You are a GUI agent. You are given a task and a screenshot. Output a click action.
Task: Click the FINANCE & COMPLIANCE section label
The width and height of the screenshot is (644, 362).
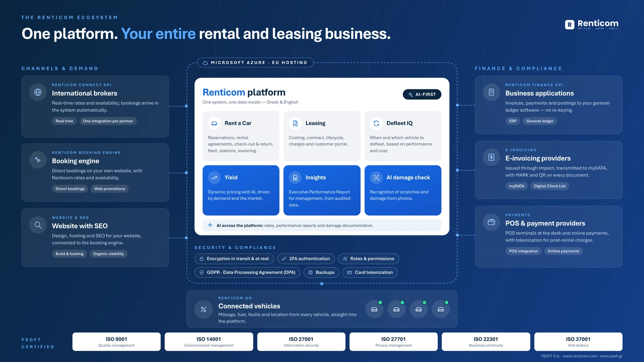518,68
